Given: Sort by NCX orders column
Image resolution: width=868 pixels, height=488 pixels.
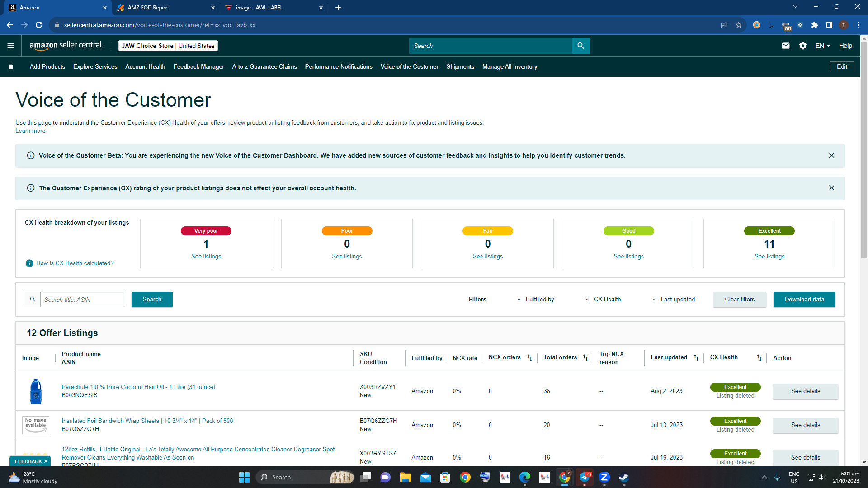Looking at the screenshot, I should pos(529,358).
